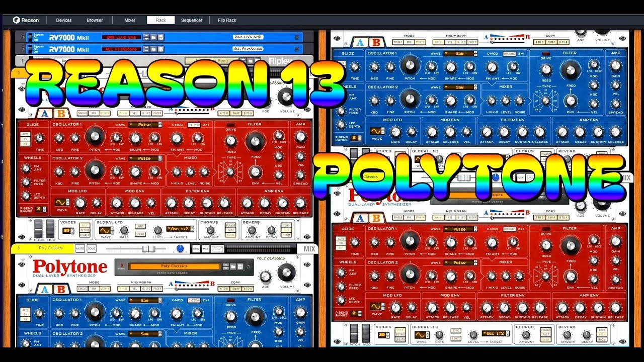Browse patches in Polytone patch data loader
The width and height of the screenshot is (644, 362).
click(232, 266)
